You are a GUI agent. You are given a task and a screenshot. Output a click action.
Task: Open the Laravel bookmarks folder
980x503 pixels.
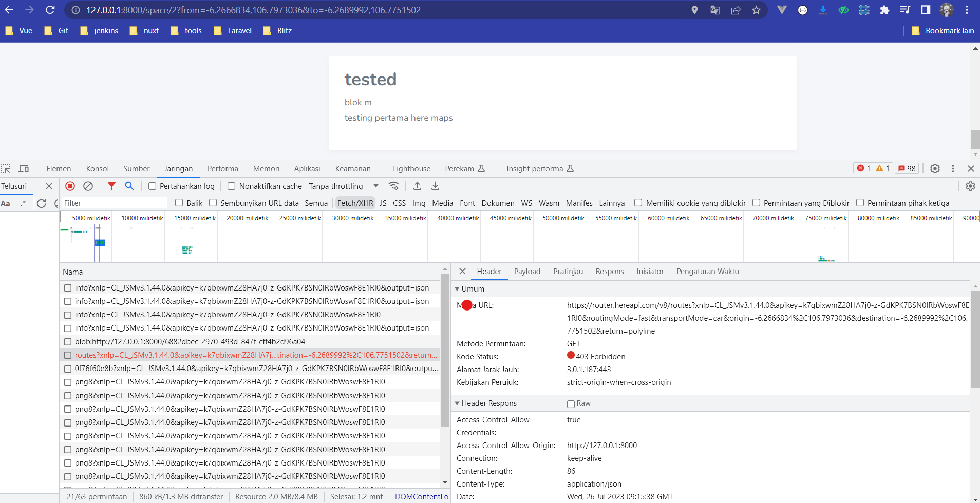(x=233, y=31)
